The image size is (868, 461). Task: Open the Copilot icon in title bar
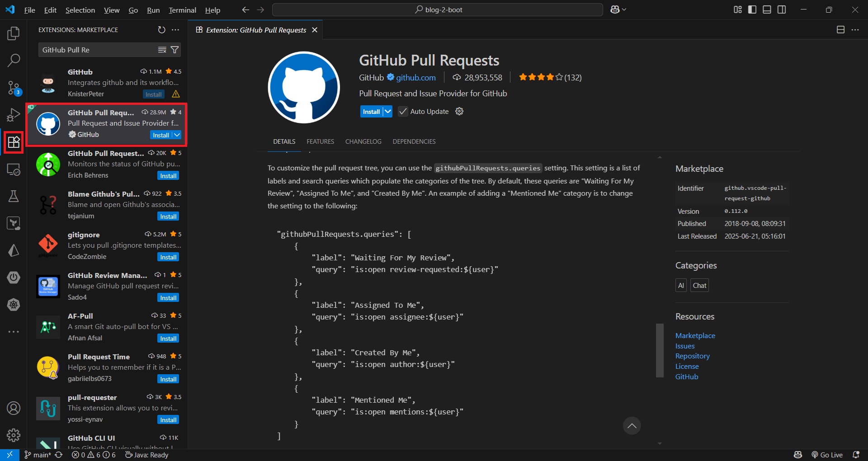tap(615, 9)
